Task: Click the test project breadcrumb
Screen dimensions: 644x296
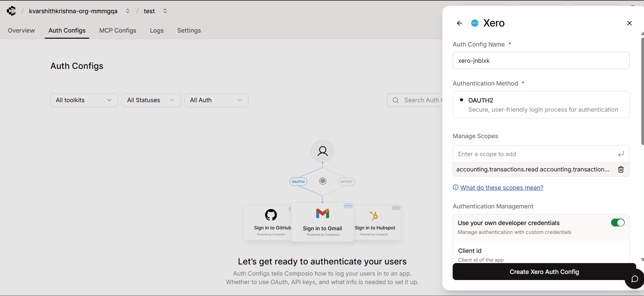Action: [149, 11]
